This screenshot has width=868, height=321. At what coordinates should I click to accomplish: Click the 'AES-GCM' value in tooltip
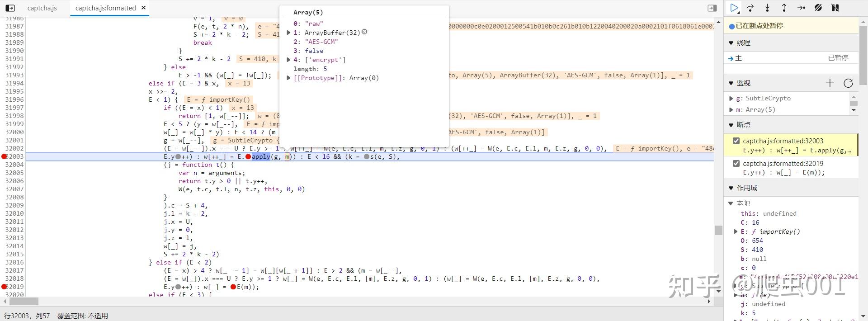point(321,42)
